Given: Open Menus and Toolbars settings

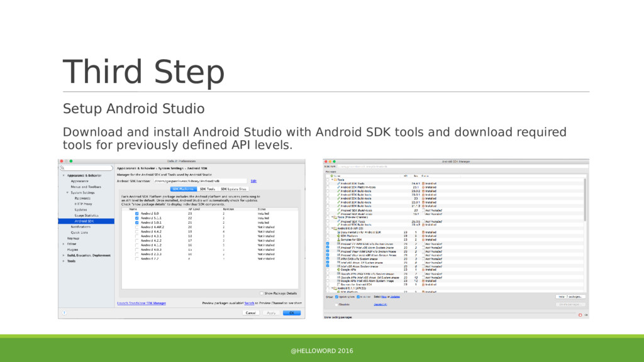Looking at the screenshot, I should [x=86, y=187].
